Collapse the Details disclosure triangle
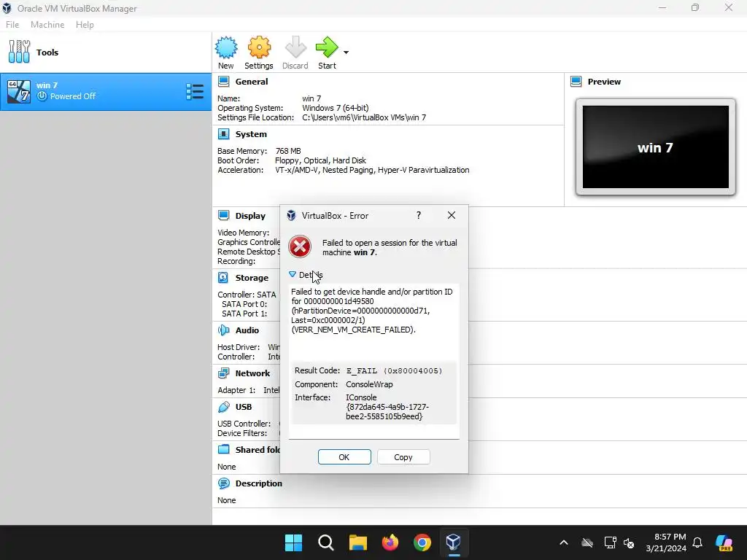 pos(293,275)
